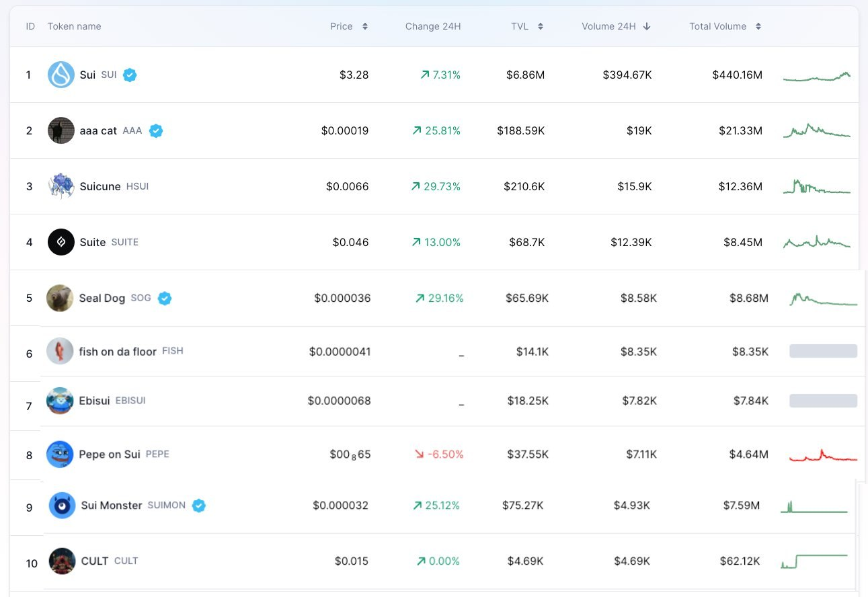Click the Sui price sparkline chart

coord(817,76)
